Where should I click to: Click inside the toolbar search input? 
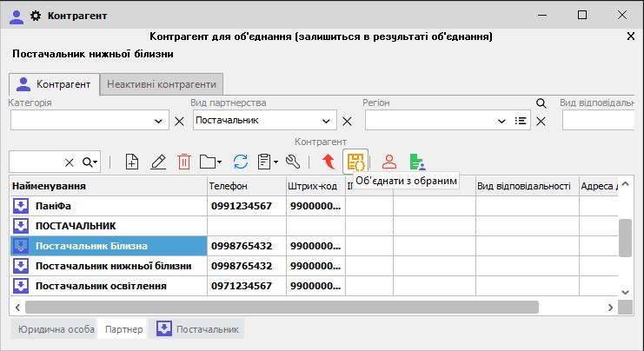[37, 162]
